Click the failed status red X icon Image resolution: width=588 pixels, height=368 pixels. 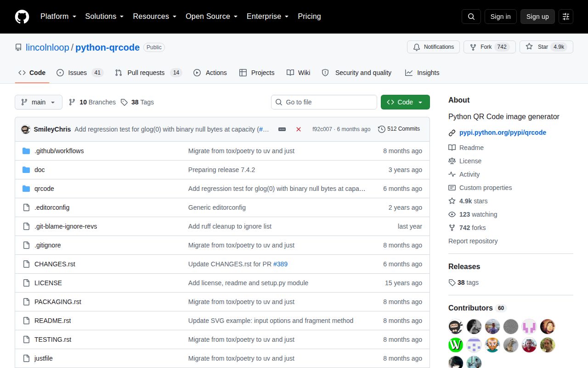299,129
